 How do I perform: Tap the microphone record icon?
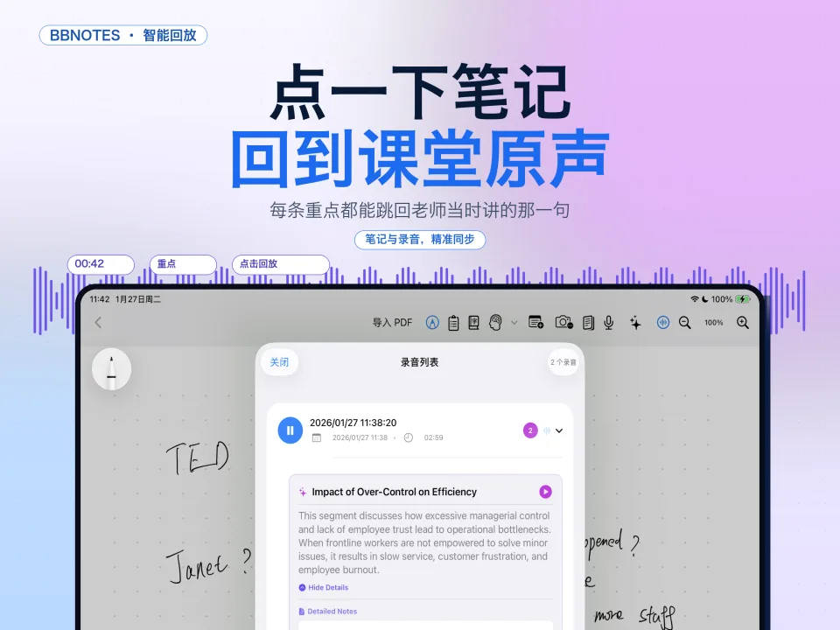(609, 323)
